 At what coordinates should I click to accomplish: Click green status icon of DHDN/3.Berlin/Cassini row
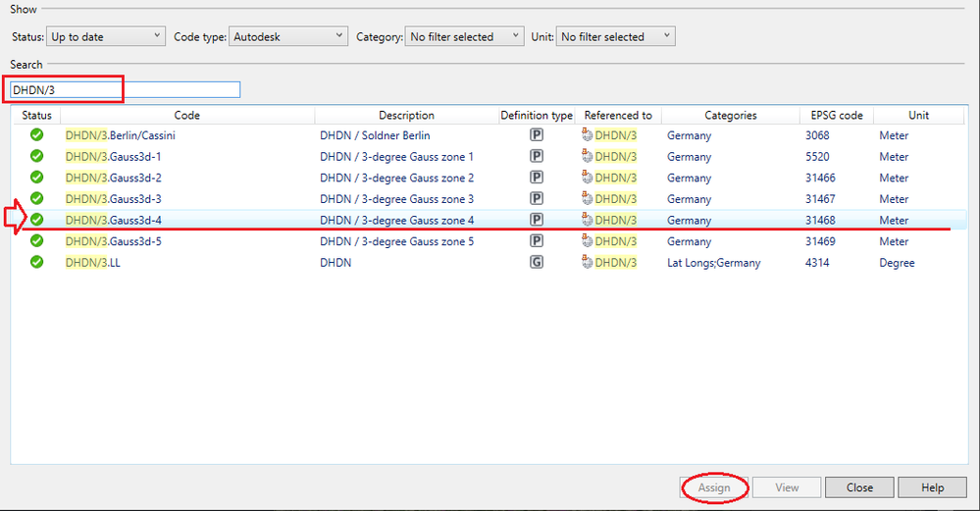tap(37, 135)
